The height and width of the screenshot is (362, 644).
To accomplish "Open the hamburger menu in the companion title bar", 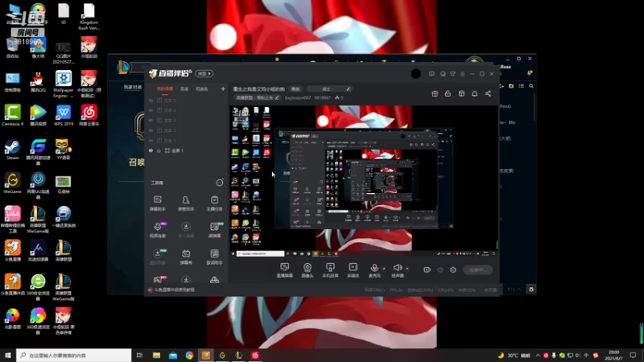I will click(x=462, y=74).
